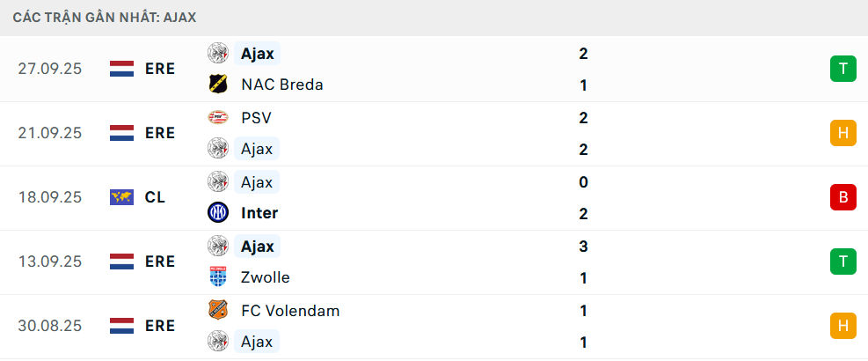Click the Netherlands flag on the 21.09.25 row
868x361 pixels.
click(121, 133)
